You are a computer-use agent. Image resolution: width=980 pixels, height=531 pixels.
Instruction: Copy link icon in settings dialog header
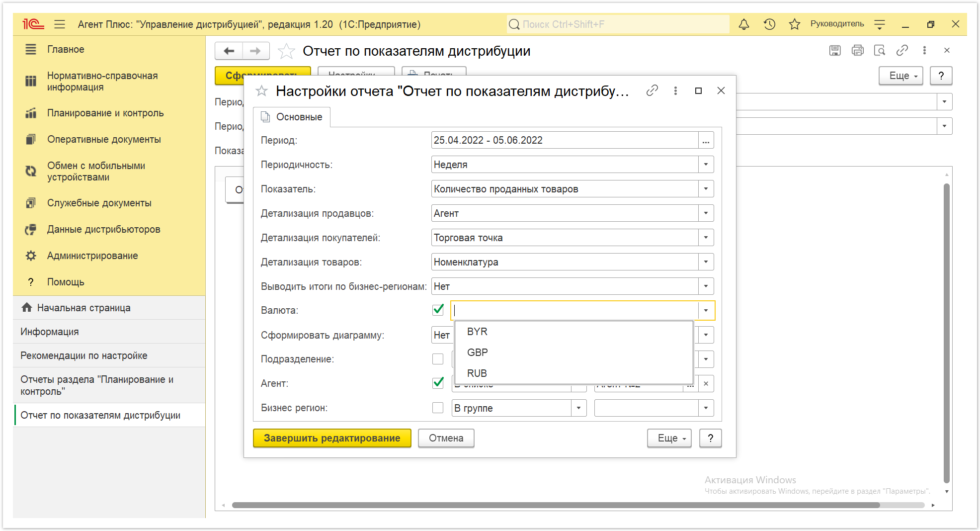tap(652, 90)
